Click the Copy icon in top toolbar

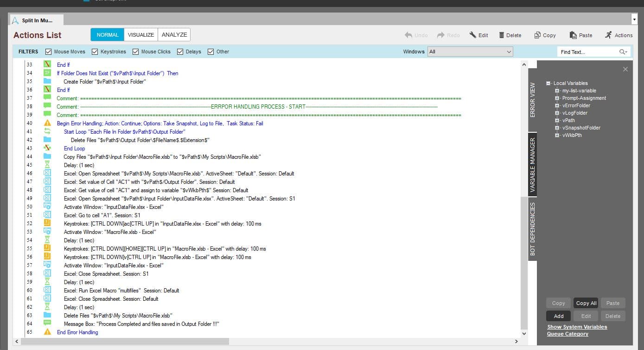(537, 35)
